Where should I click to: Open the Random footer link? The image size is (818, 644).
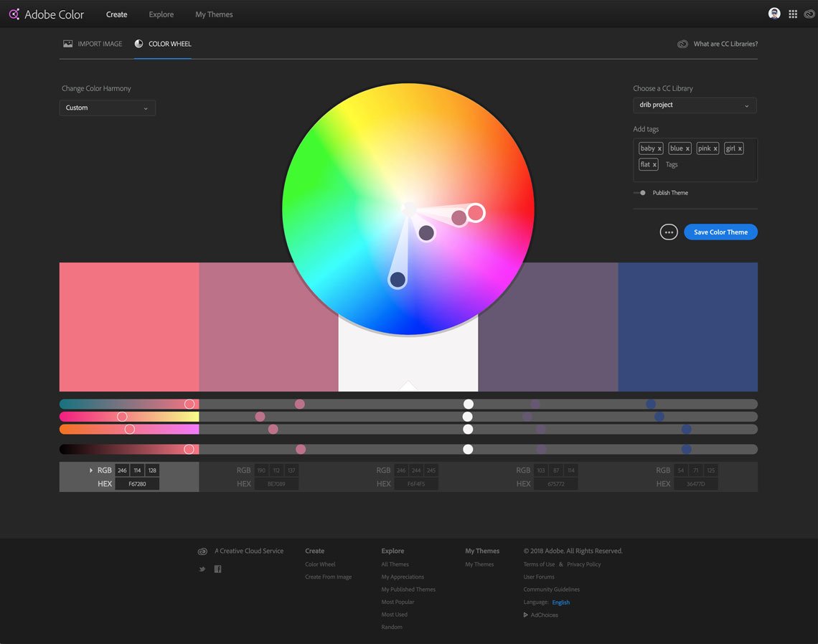(x=392, y=627)
